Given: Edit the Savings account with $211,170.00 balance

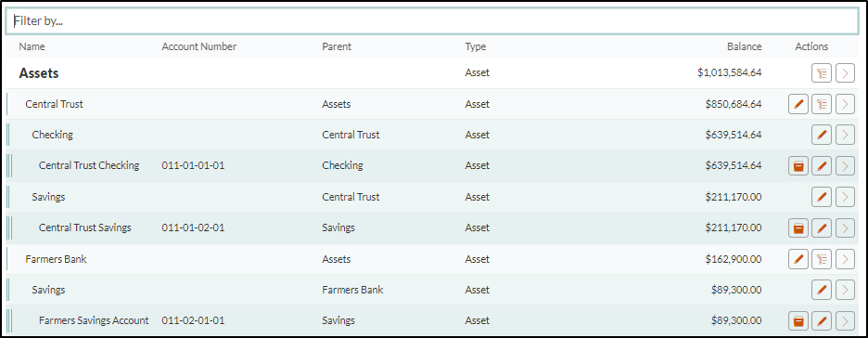Looking at the screenshot, I should point(822,196).
